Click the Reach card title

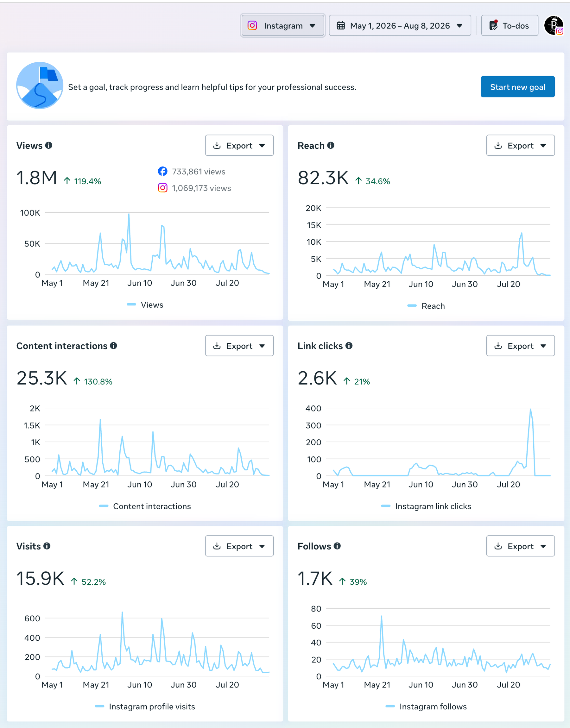click(311, 145)
